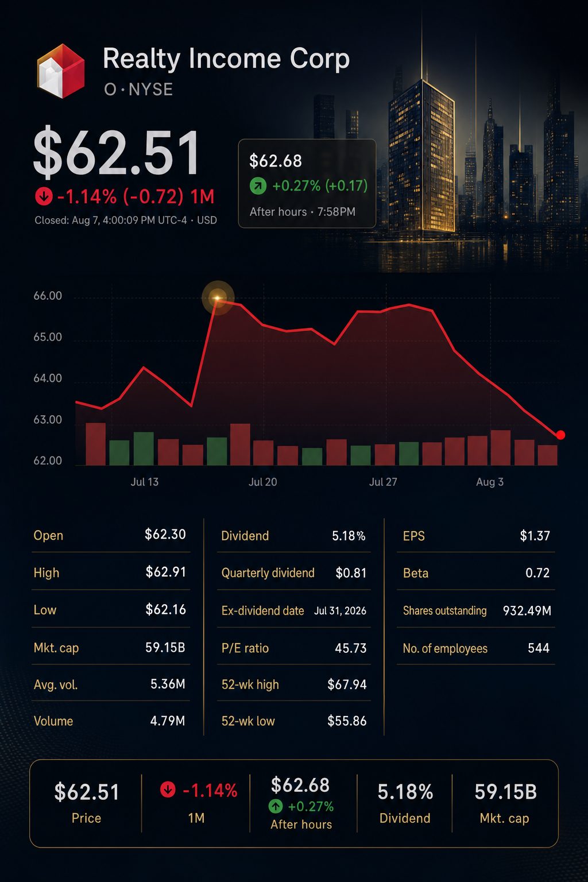Click the Beta value 0.72
The image size is (588, 882).
[537, 573]
